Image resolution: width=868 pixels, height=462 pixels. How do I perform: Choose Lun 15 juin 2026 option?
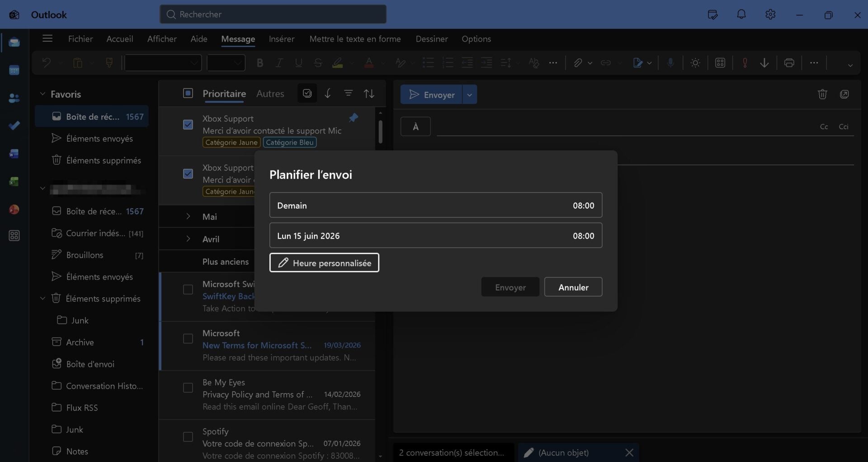[x=436, y=235]
